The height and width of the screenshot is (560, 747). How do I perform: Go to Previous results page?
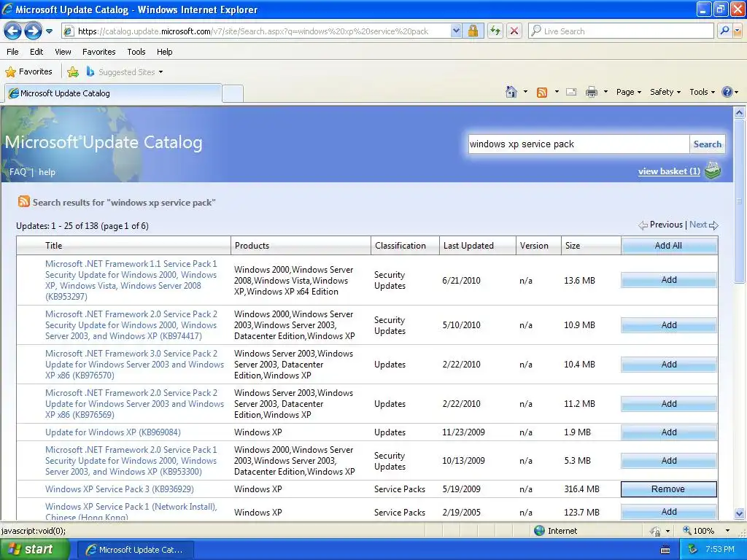660,225
